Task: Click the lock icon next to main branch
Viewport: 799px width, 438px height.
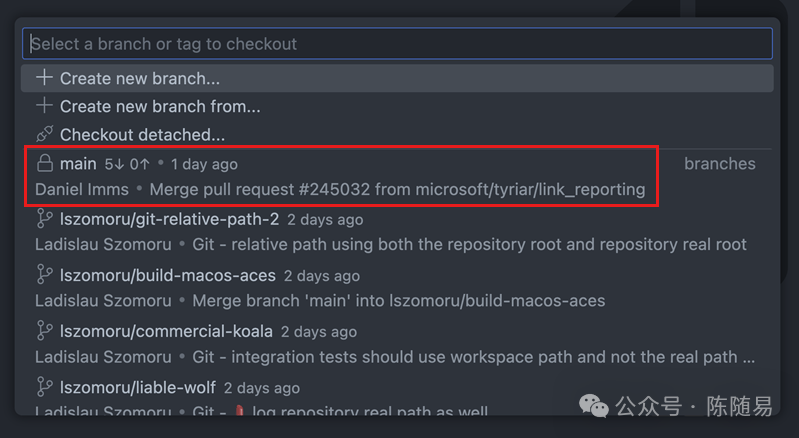Action: [x=45, y=163]
